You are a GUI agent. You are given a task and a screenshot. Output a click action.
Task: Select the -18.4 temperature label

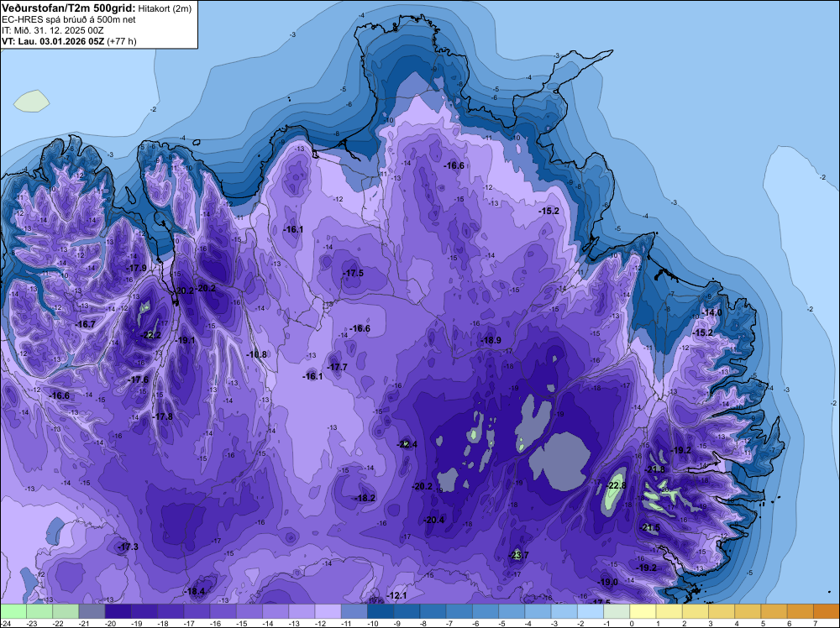tap(195, 592)
